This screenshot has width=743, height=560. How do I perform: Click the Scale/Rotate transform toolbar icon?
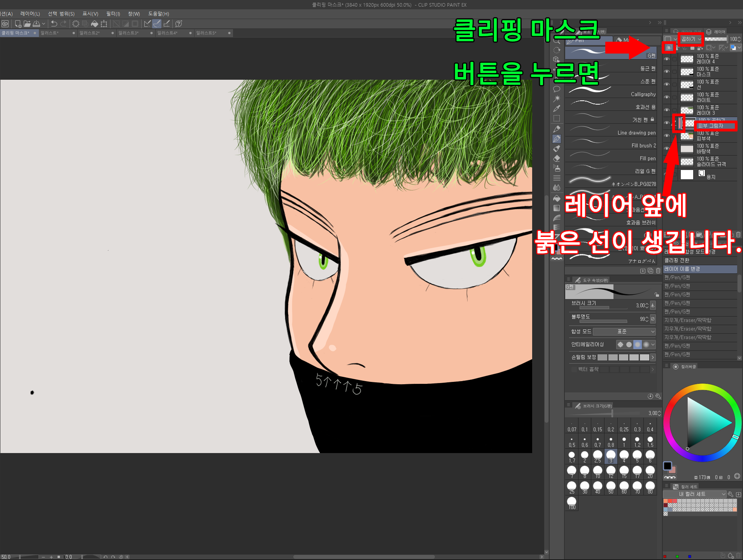(x=104, y=24)
